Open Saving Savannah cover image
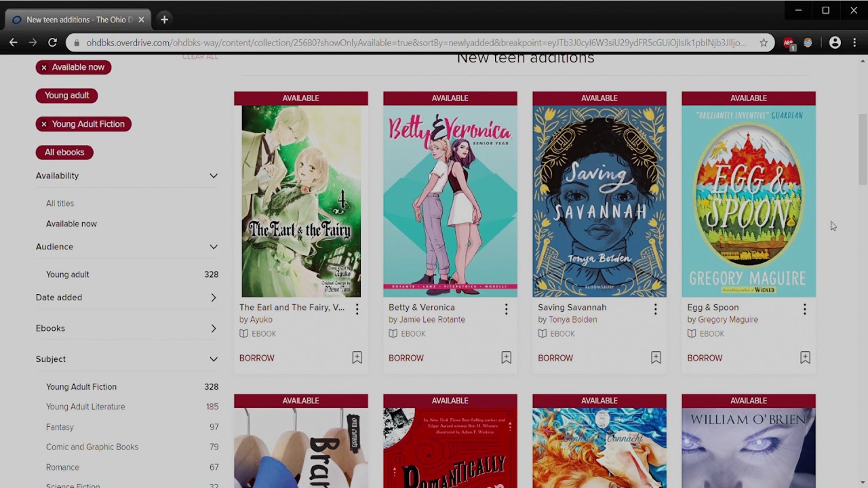Image resolution: width=868 pixels, height=488 pixels. [x=599, y=201]
